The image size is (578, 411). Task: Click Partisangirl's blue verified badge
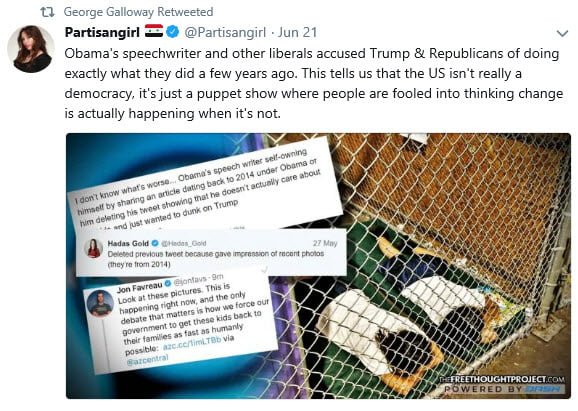173,32
